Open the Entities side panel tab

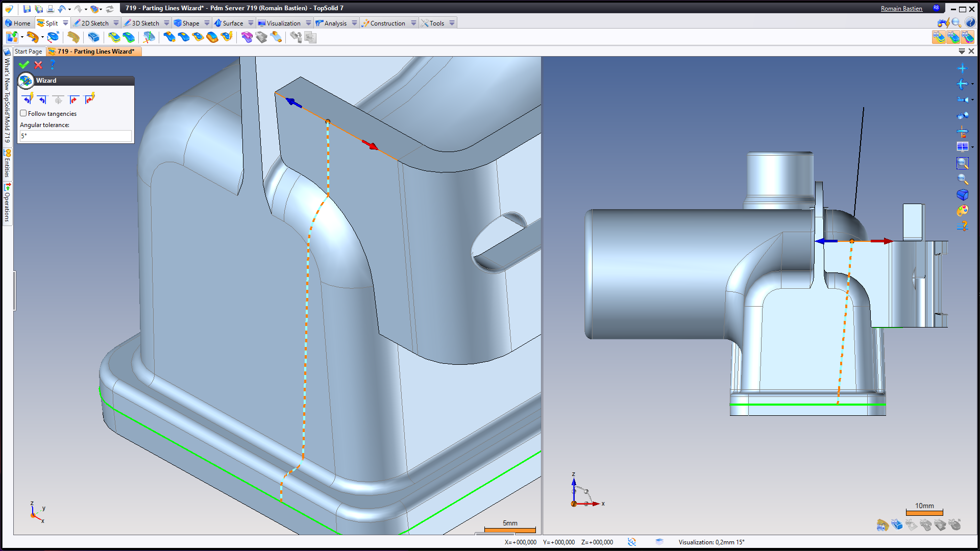7,163
